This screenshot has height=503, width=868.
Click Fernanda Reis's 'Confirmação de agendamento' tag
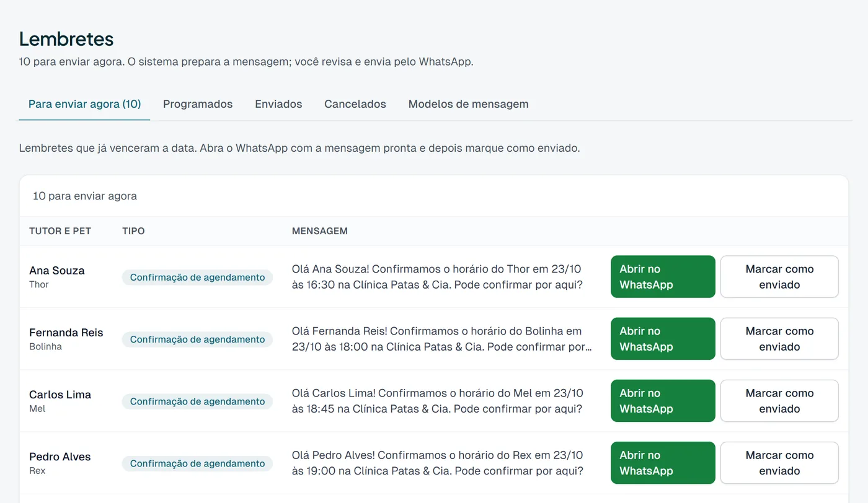tap(197, 339)
